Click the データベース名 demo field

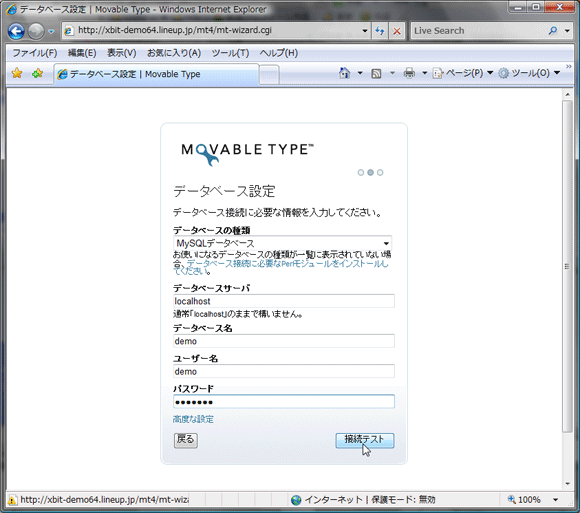click(x=284, y=341)
